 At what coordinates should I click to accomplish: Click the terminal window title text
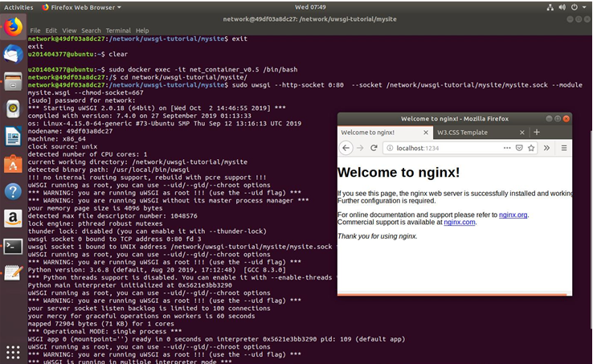309,19
